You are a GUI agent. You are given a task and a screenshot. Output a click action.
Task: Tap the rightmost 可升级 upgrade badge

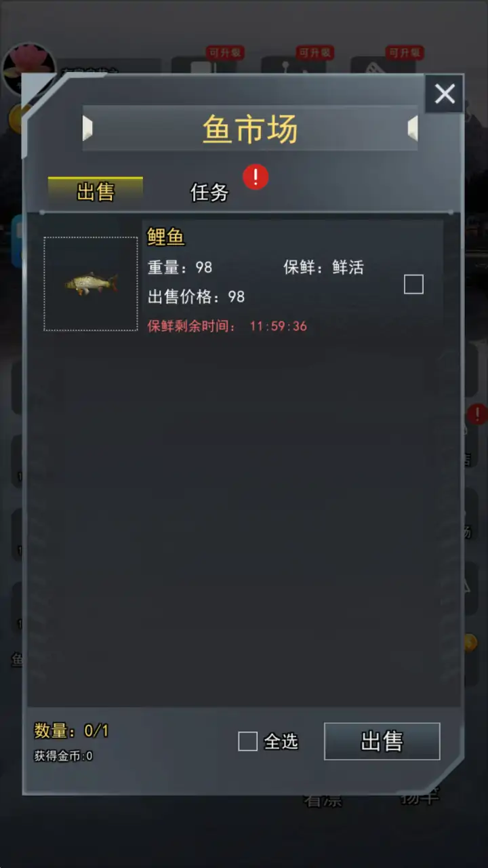tap(405, 53)
